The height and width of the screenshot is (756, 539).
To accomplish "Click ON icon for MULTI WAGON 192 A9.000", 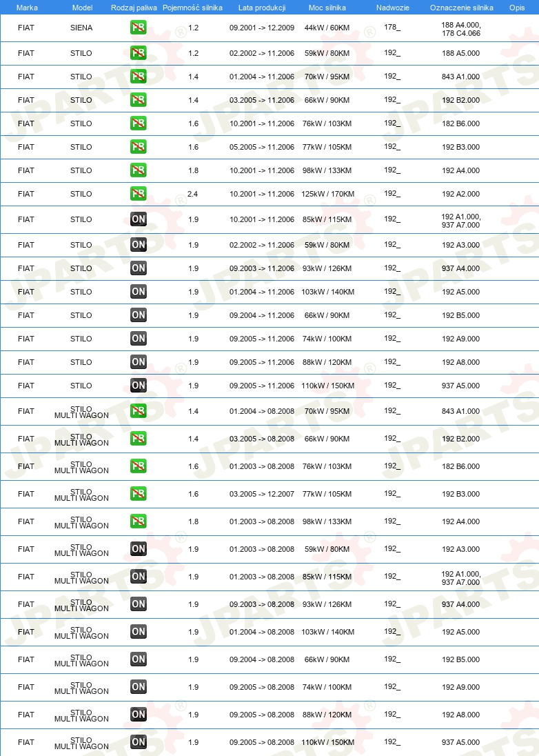I will click(x=139, y=686).
